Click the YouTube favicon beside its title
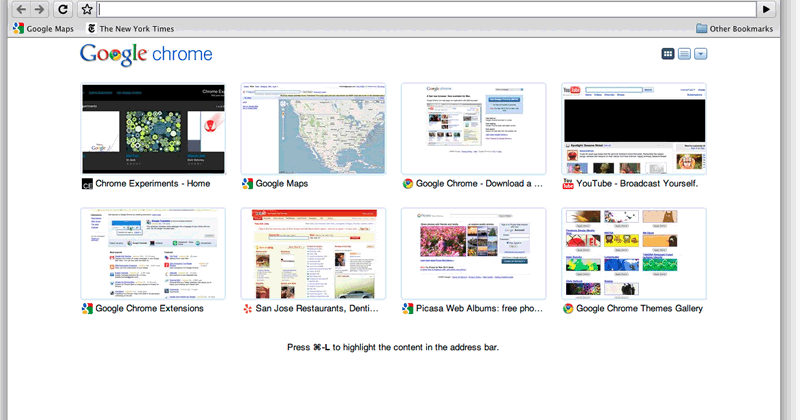Viewport: 800px width, 420px height. click(568, 184)
